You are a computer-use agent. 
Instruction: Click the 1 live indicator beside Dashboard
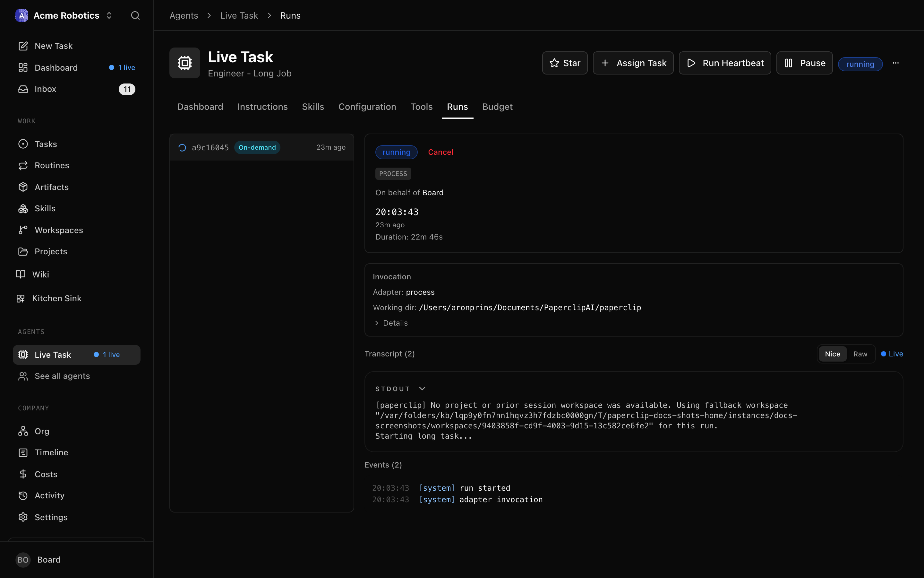coord(122,68)
